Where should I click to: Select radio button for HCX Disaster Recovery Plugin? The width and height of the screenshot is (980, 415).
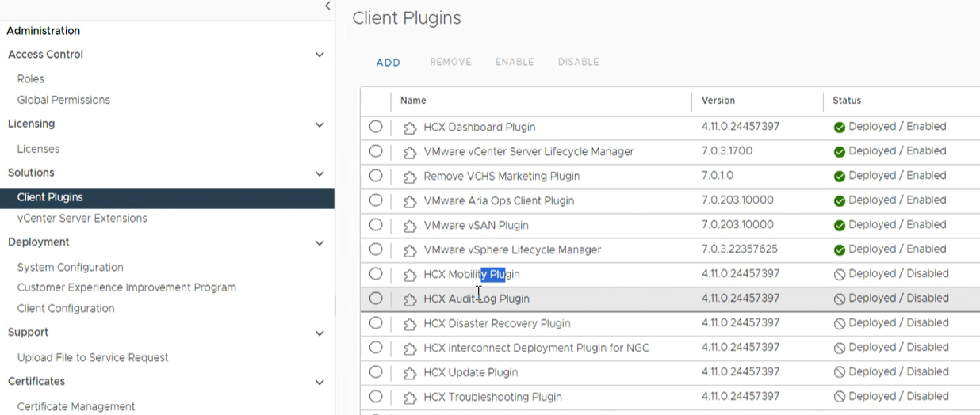(x=376, y=323)
